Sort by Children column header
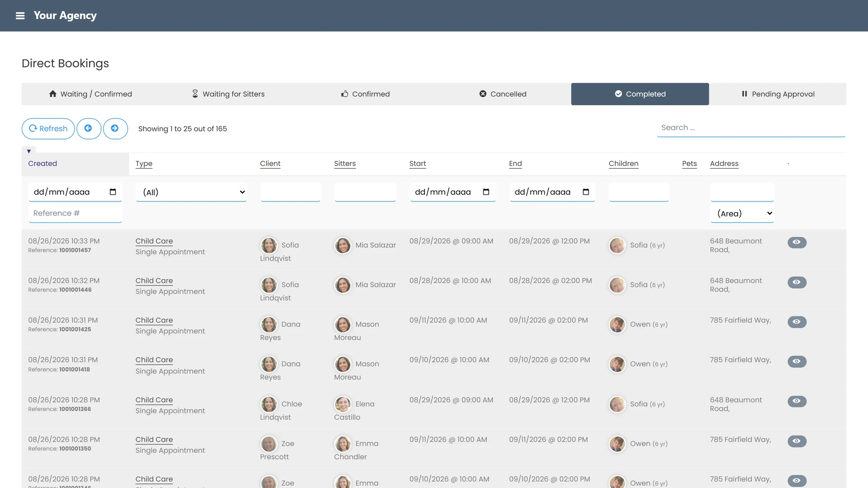Screen dimensions: 868x488 click(623, 164)
